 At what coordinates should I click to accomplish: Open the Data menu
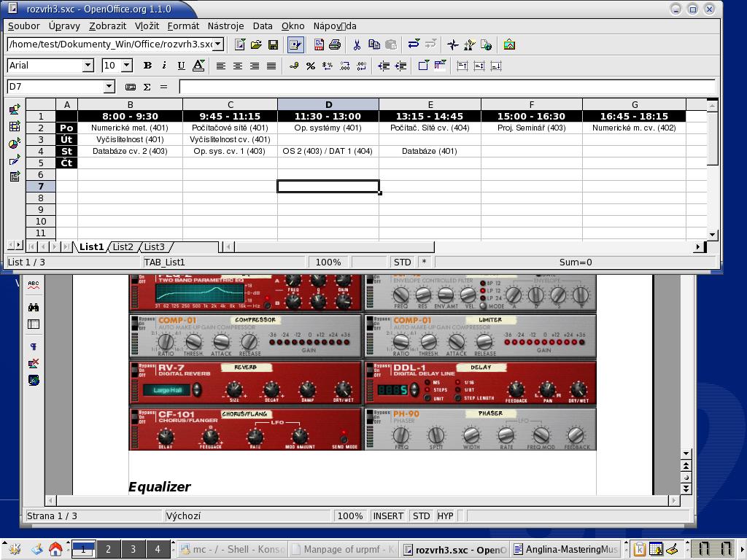pyautogui.click(x=263, y=26)
